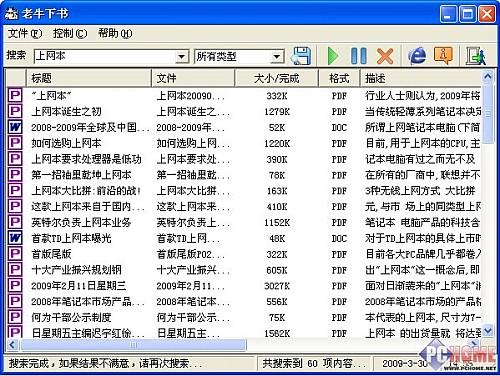Open the 所有类型 file type dropdown
The width and height of the screenshot is (500, 376).
(276, 57)
